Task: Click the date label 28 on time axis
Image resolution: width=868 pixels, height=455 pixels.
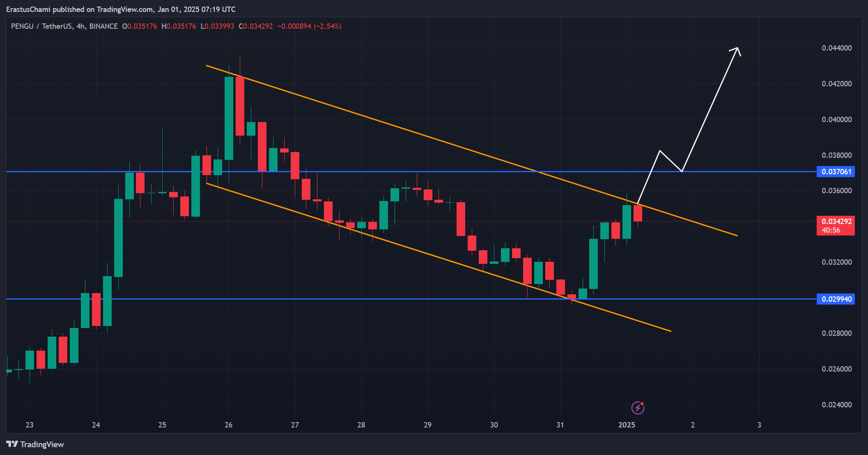Action: click(361, 425)
